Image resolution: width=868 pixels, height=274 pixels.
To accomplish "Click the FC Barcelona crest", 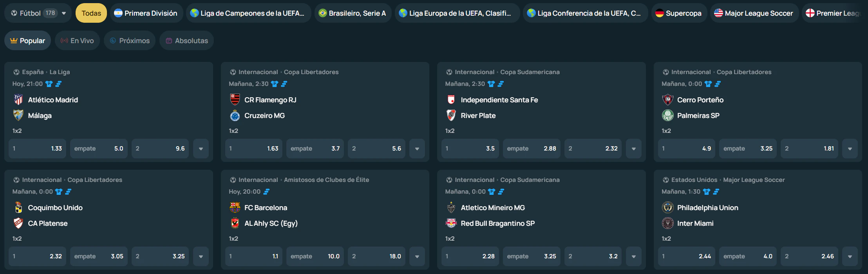I will click(235, 207).
